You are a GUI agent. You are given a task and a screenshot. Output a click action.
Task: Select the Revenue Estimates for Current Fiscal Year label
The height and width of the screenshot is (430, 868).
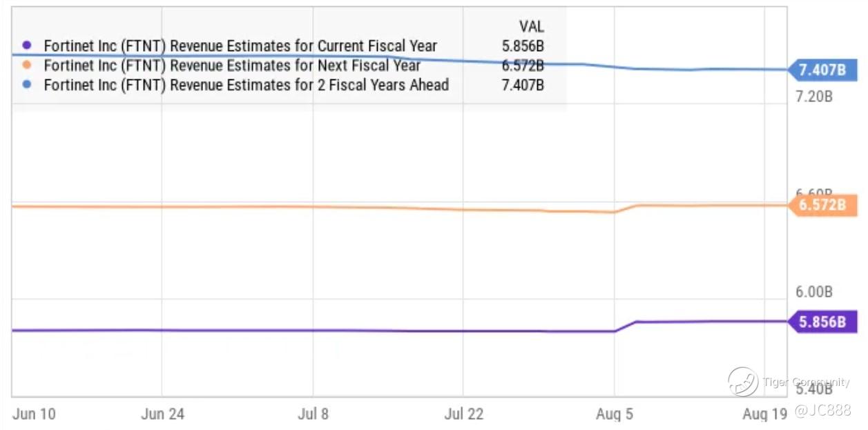(x=240, y=46)
